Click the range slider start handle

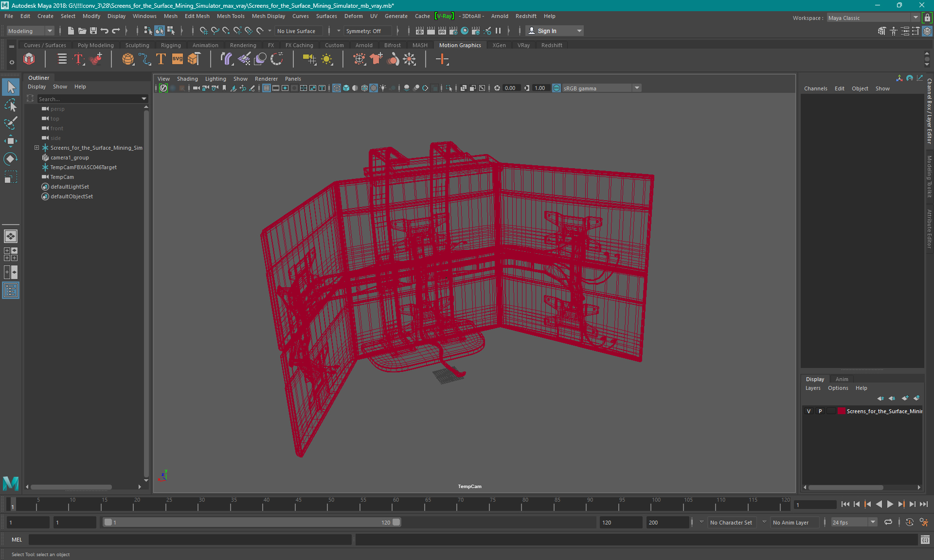pyautogui.click(x=108, y=522)
